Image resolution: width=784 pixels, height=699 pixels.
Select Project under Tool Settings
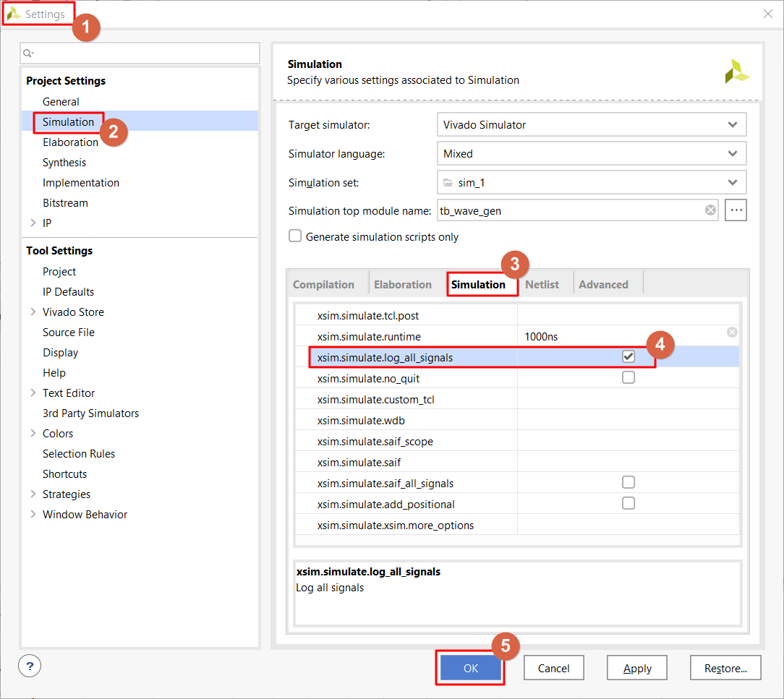[x=59, y=271]
